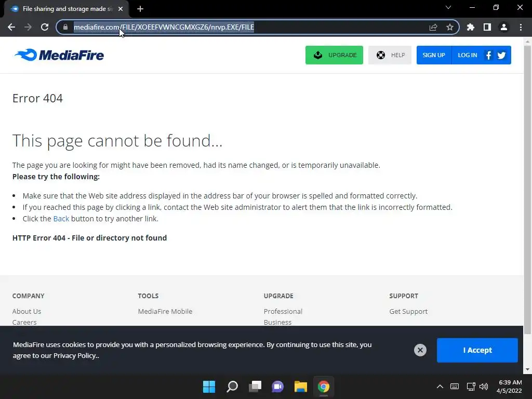Image resolution: width=532 pixels, height=399 pixels.
Task: Log in with the Twitter icon
Action: pyautogui.click(x=502, y=55)
